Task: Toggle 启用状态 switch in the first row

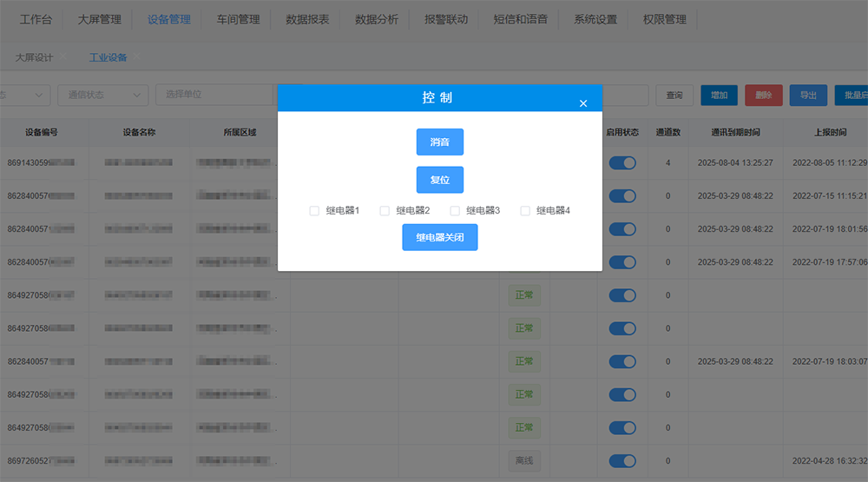Action: tap(622, 163)
